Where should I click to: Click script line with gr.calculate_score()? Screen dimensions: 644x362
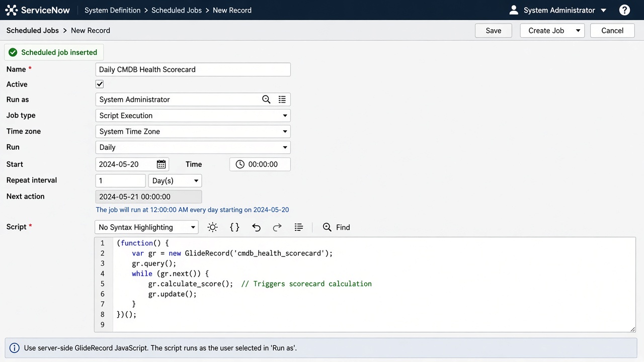click(x=260, y=284)
